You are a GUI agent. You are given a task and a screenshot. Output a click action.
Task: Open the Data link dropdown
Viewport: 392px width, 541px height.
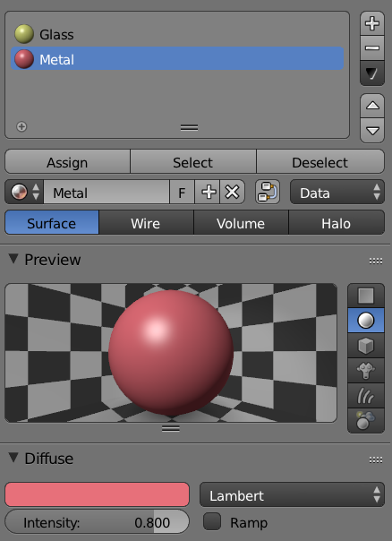337,193
